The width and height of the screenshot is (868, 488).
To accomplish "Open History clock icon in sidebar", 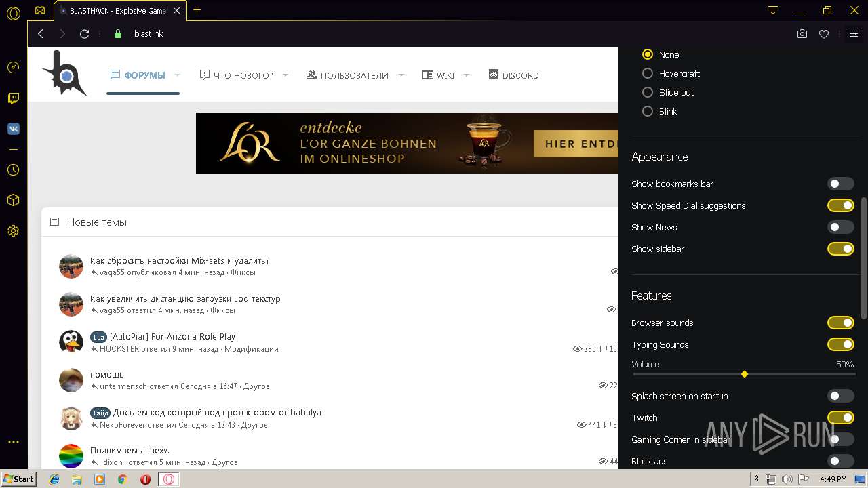I will point(13,169).
